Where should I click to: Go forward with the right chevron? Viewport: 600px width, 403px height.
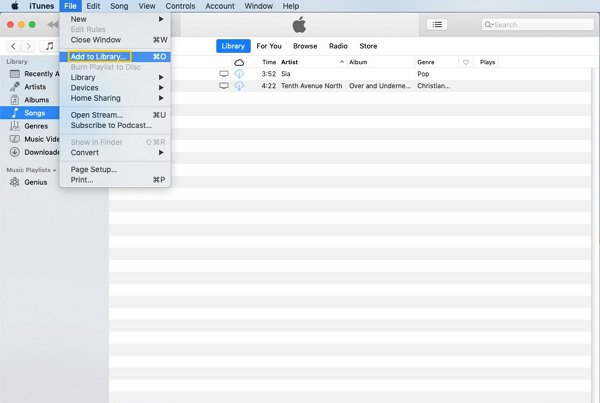coord(28,46)
